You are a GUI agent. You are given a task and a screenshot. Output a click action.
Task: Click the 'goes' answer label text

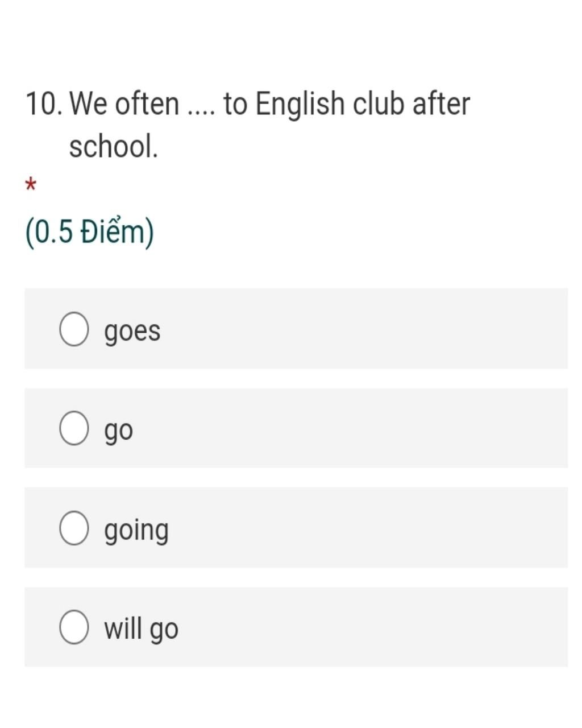click(132, 331)
